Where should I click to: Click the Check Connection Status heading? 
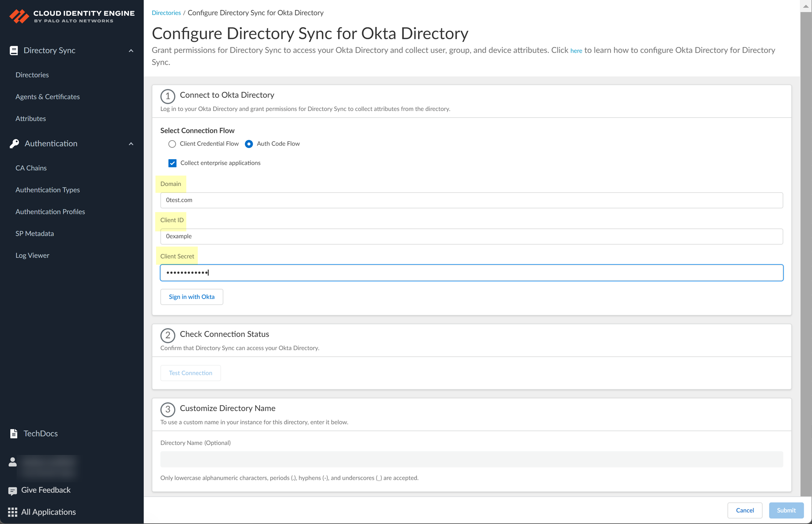(225, 334)
